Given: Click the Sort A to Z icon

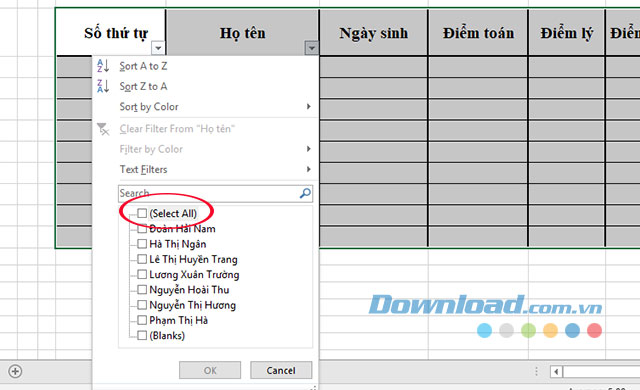Looking at the screenshot, I should 103,66.
